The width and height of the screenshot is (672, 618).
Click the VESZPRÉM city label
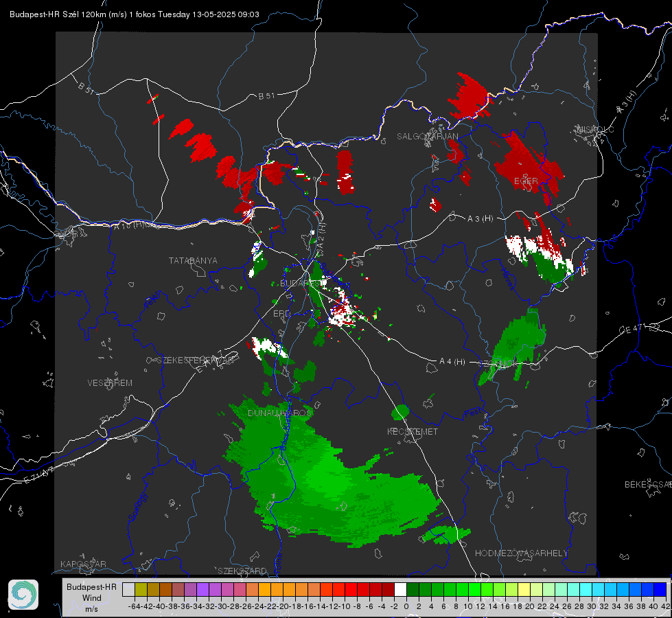(x=110, y=382)
